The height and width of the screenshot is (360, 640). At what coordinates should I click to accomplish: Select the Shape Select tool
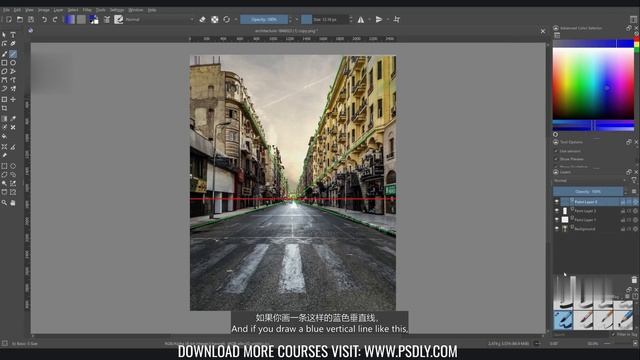(4, 35)
